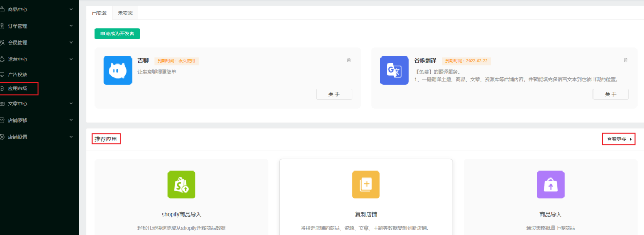Open 关于 for the 吉聊 app
644x235 pixels.
pos(334,95)
